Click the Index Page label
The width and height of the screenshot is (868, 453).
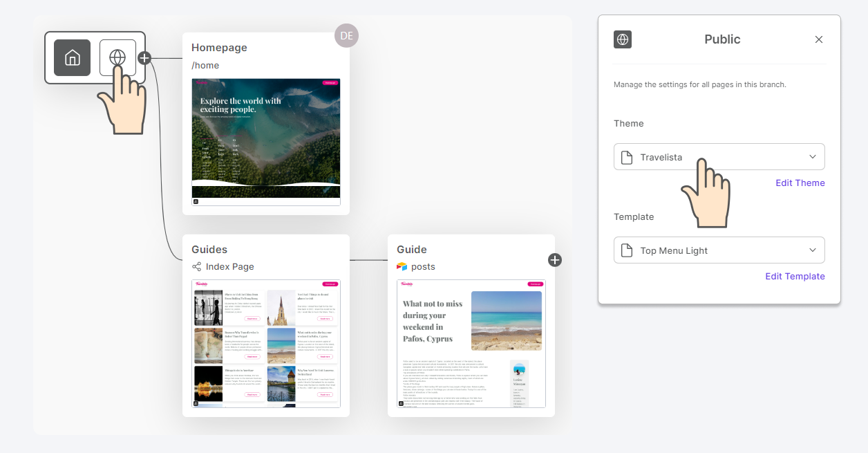coord(230,267)
